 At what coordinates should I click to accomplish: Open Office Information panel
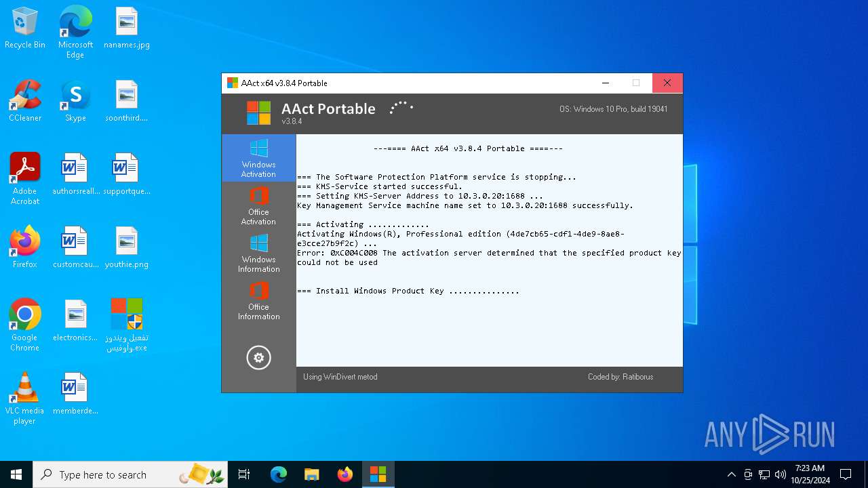click(258, 300)
